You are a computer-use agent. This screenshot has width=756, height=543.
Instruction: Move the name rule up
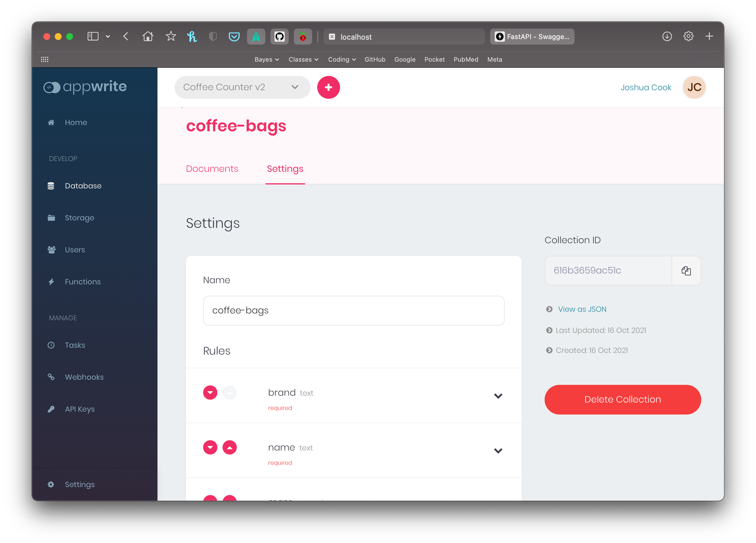point(229,447)
